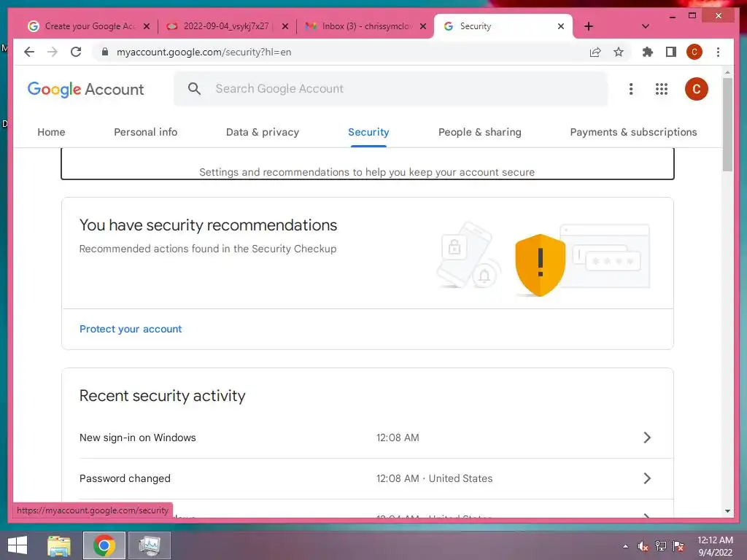Switch to the Inbox (3) Gmail tab
This screenshot has height=560, width=747.
pos(365,26)
